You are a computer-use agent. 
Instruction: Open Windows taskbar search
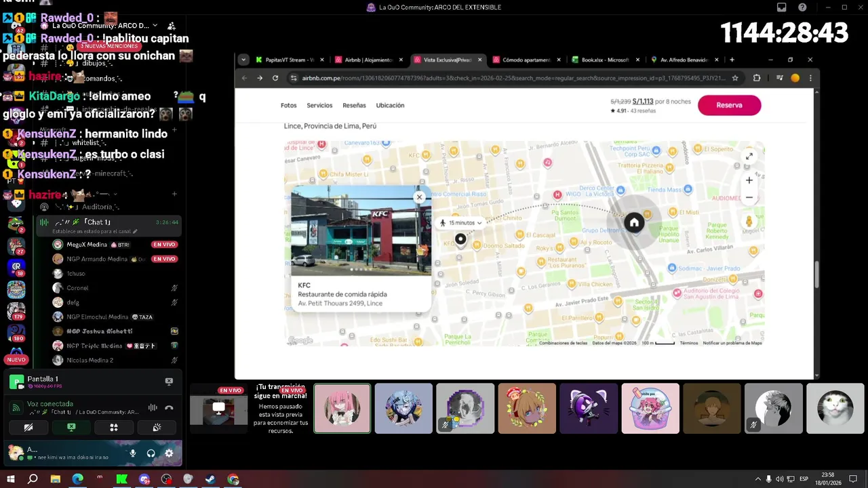click(x=33, y=479)
